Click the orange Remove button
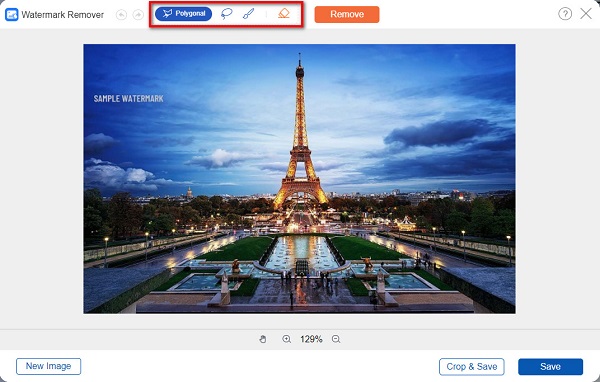The image size is (600, 382). point(347,15)
